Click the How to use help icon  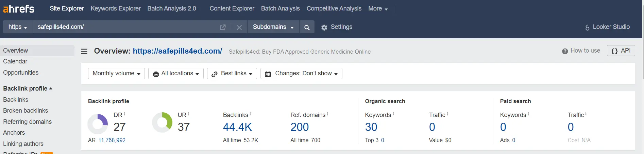pos(565,51)
